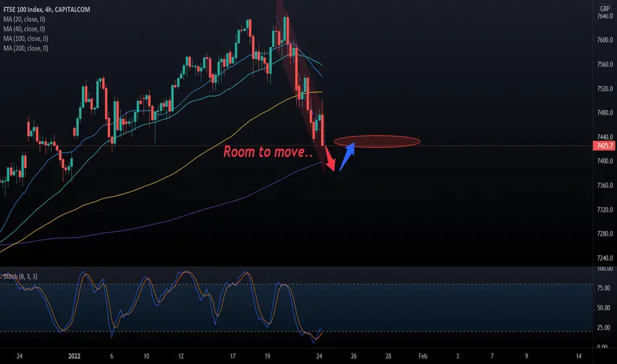Click the 7600.0 price axis label
This screenshot has width=617, height=364.
[x=605, y=40]
